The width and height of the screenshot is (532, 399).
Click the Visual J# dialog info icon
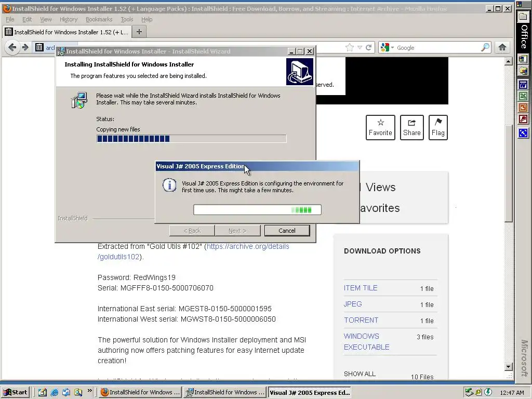(x=169, y=185)
